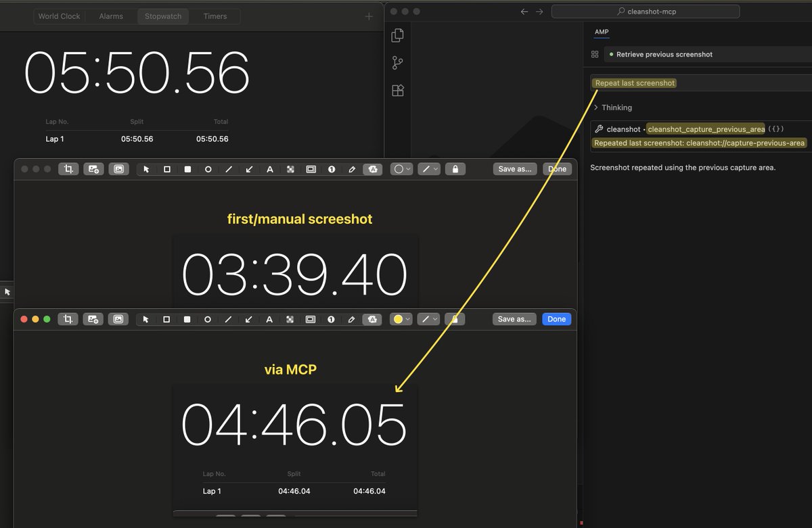The image size is (812, 528).
Task: Open the yellow color swatch picker
Action: click(x=399, y=318)
